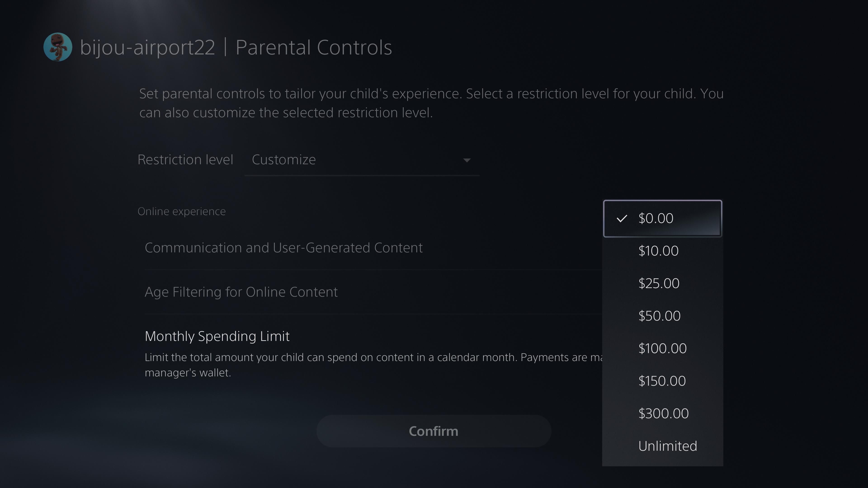The image size is (868, 488).
Task: Set spending limit to Unlimited
Action: [x=668, y=446]
